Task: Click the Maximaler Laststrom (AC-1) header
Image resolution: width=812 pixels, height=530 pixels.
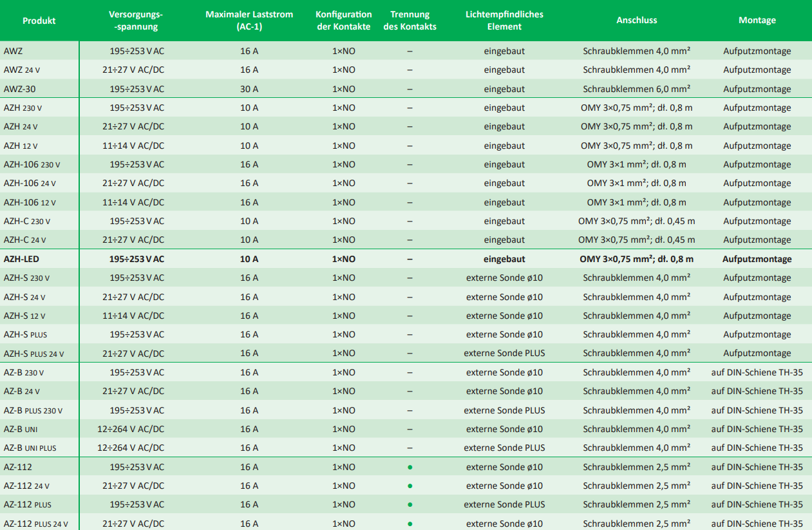Action: (249, 21)
